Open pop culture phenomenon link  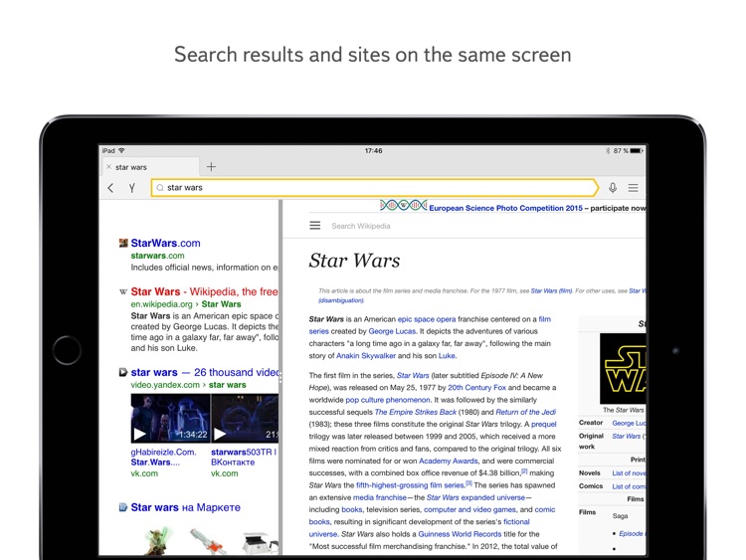pyautogui.click(x=388, y=400)
